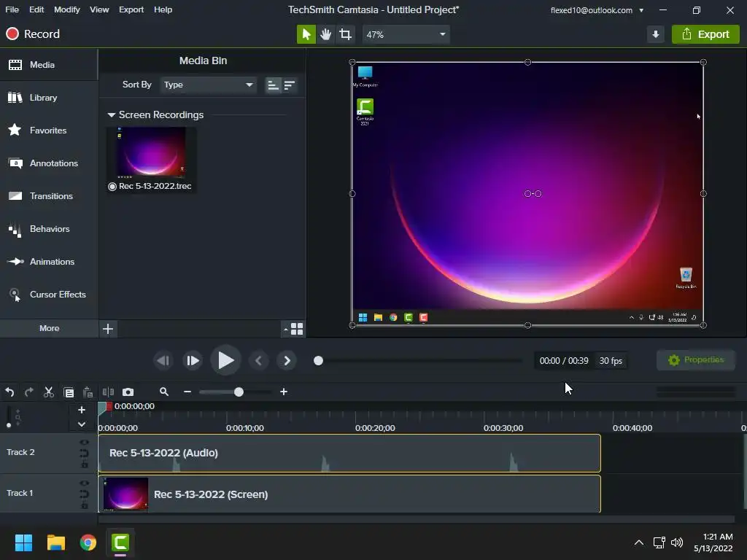The image size is (747, 560).
Task: Open the Properties panel
Action: click(696, 360)
